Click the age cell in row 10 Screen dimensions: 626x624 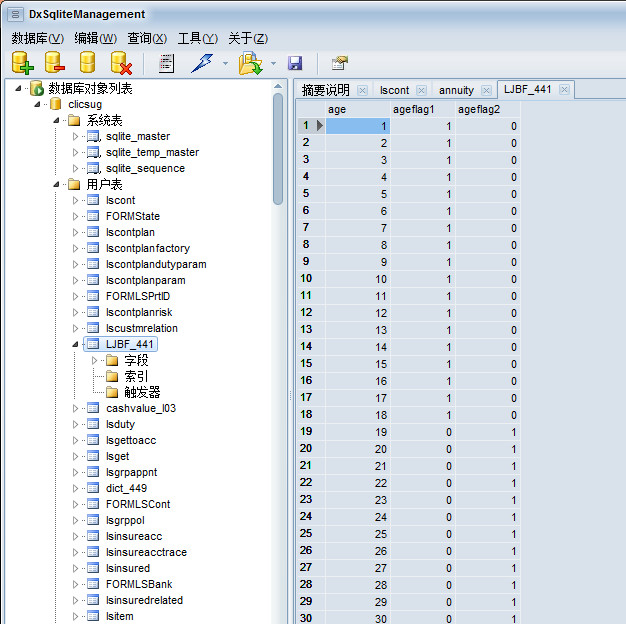(x=358, y=279)
